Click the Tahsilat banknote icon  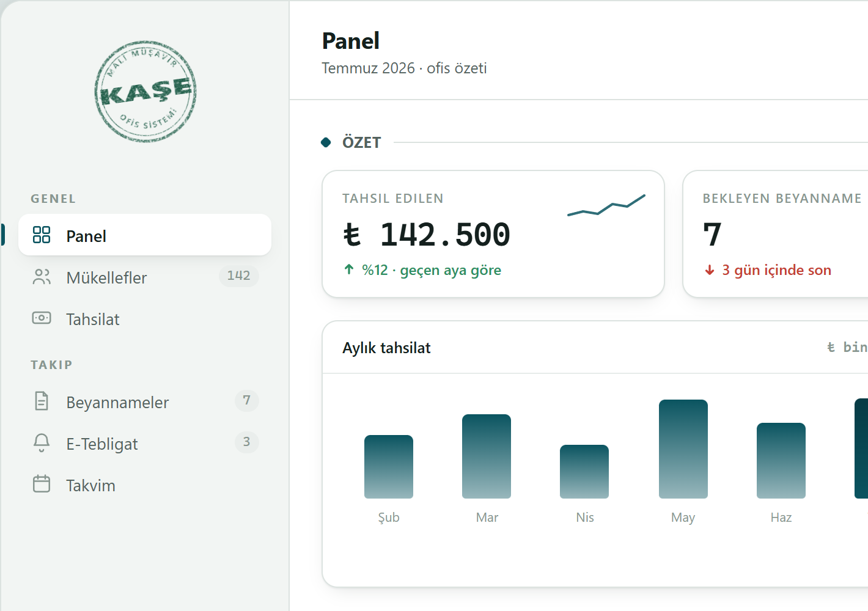pos(42,318)
